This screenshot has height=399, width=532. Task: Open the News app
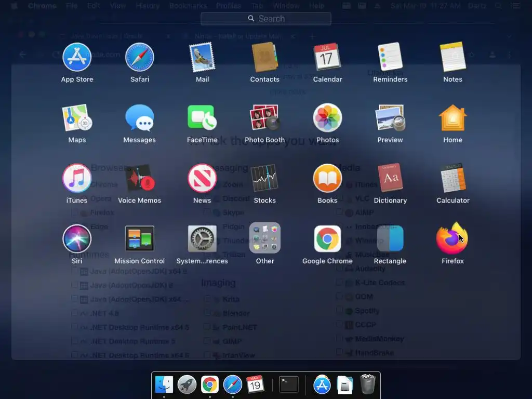[x=202, y=178]
